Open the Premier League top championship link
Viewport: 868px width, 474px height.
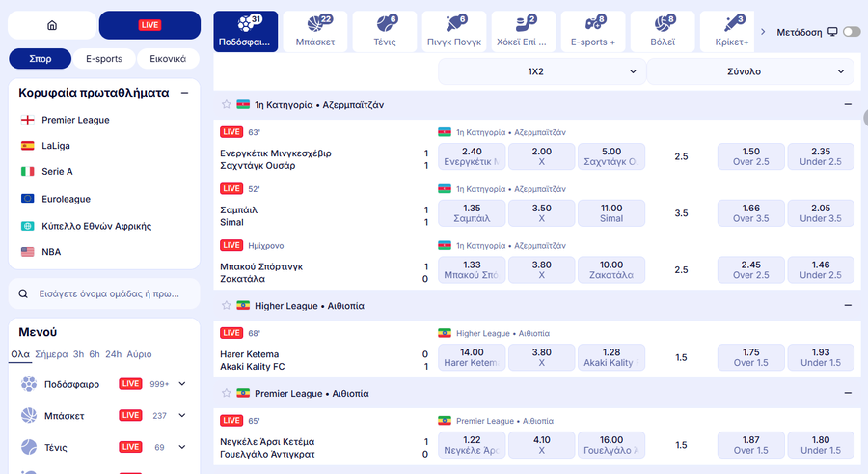point(75,120)
